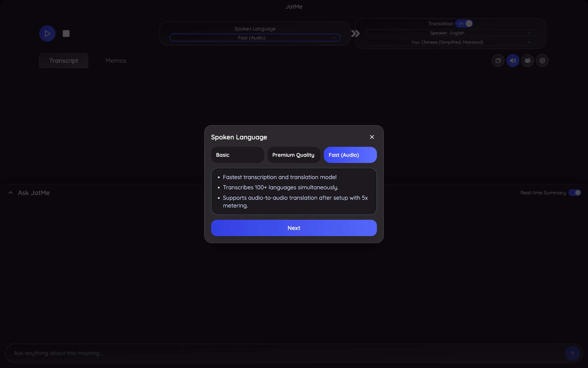Toggle the Real-time Summary switch
Screen dimensions: 588x368
pos(575,193)
